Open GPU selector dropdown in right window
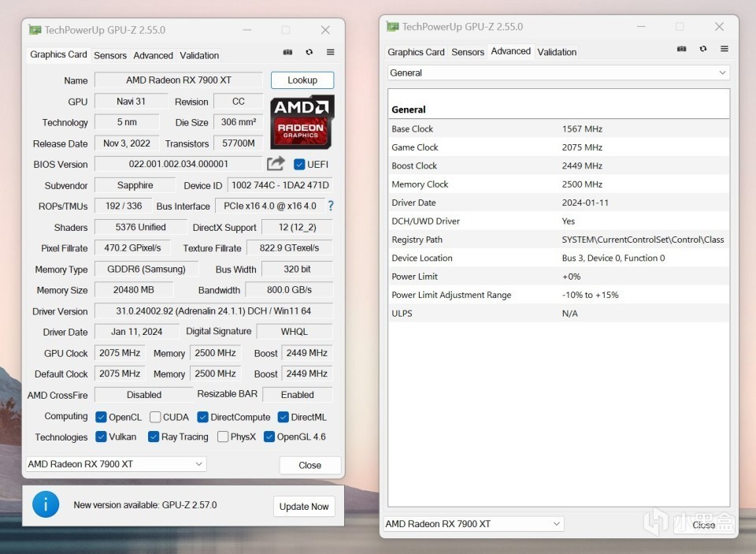 [x=474, y=524]
